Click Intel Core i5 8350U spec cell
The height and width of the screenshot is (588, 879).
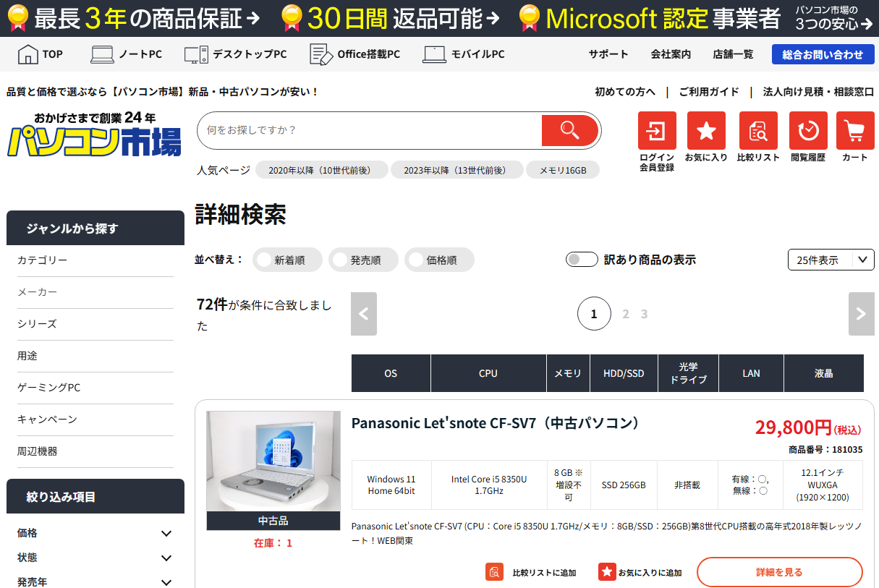489,485
